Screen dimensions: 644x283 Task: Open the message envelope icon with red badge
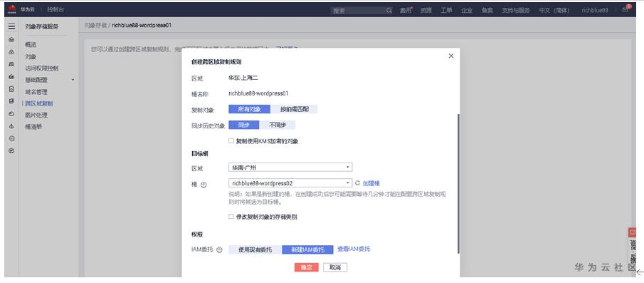pos(625,10)
